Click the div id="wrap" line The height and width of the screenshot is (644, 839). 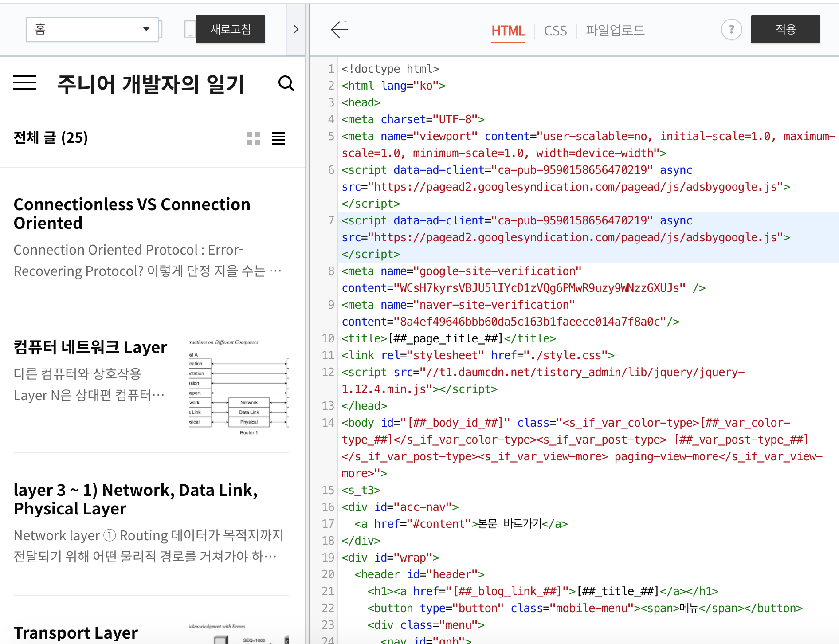[x=390, y=558]
